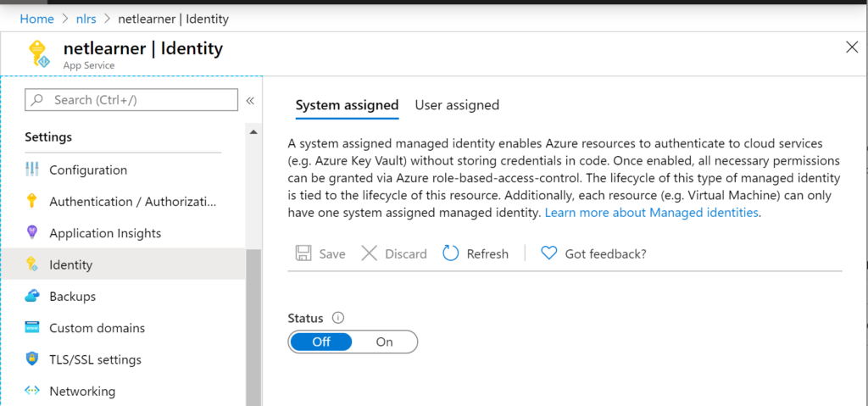Focus the Search (Ctrl+/) field
The width and height of the screenshot is (868, 406).
pyautogui.click(x=131, y=100)
